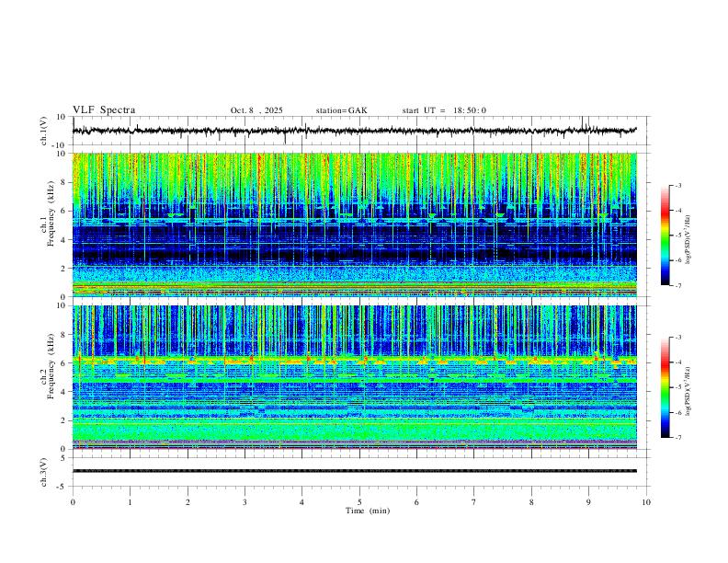Click the 'station=GAK' label

coord(341,110)
